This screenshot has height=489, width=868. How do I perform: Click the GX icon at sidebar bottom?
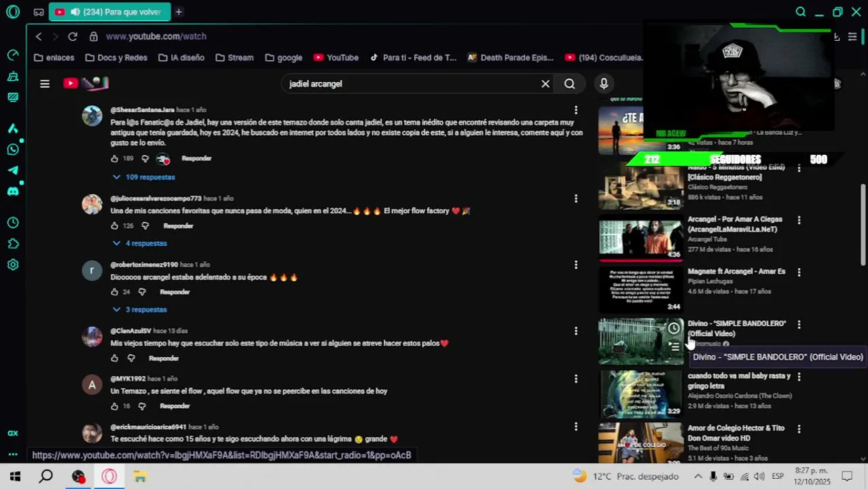pyautogui.click(x=13, y=433)
